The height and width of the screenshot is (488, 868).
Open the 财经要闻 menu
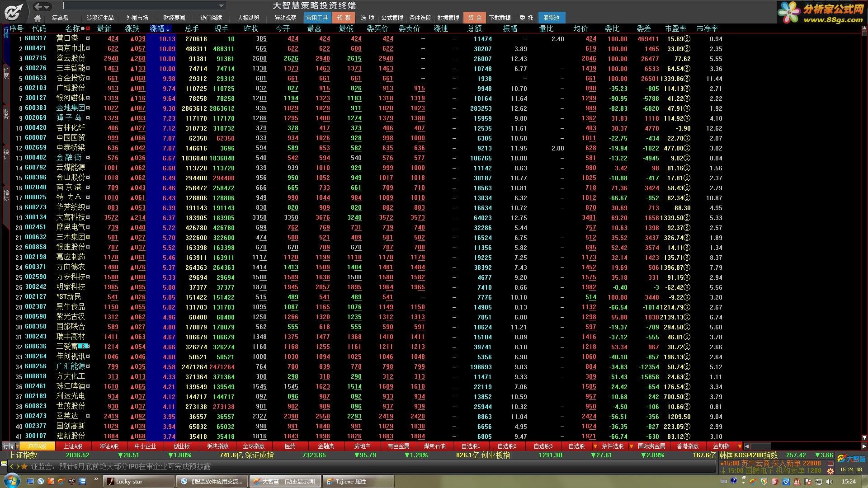174,18
